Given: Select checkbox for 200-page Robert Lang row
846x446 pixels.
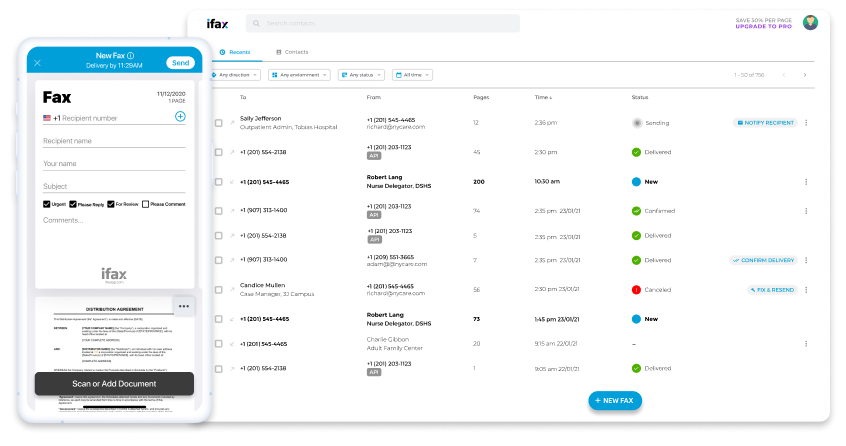Looking at the screenshot, I should (219, 182).
